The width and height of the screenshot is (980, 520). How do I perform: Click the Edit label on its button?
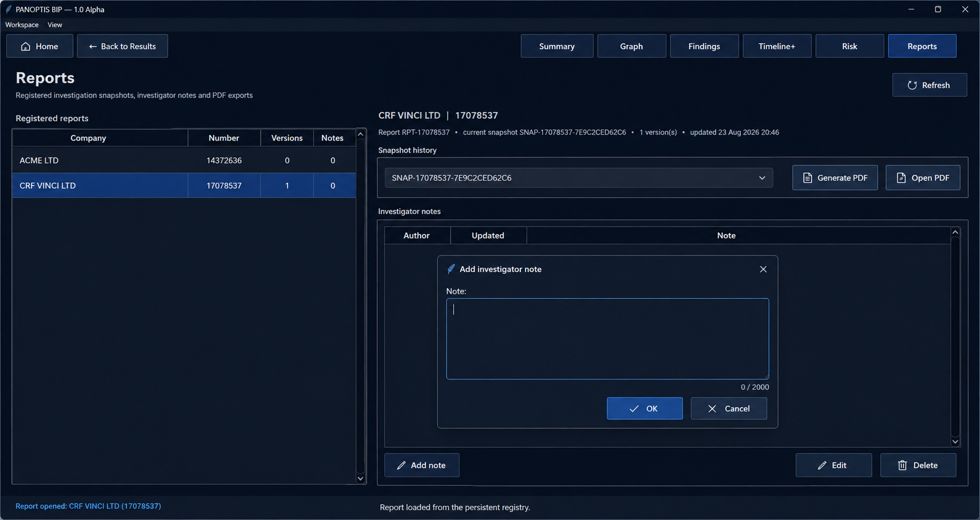click(839, 465)
